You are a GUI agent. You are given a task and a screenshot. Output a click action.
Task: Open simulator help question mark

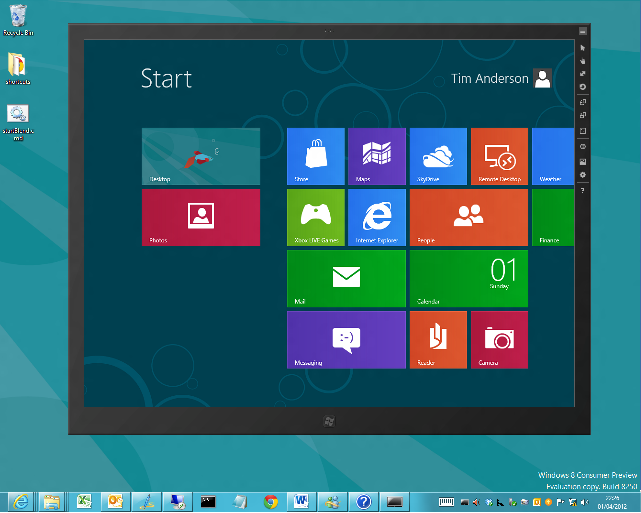(x=583, y=190)
